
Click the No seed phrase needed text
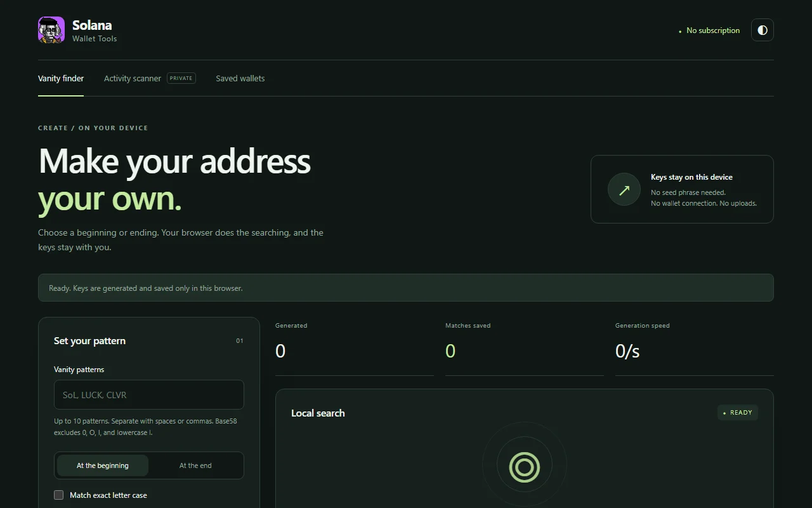click(688, 192)
